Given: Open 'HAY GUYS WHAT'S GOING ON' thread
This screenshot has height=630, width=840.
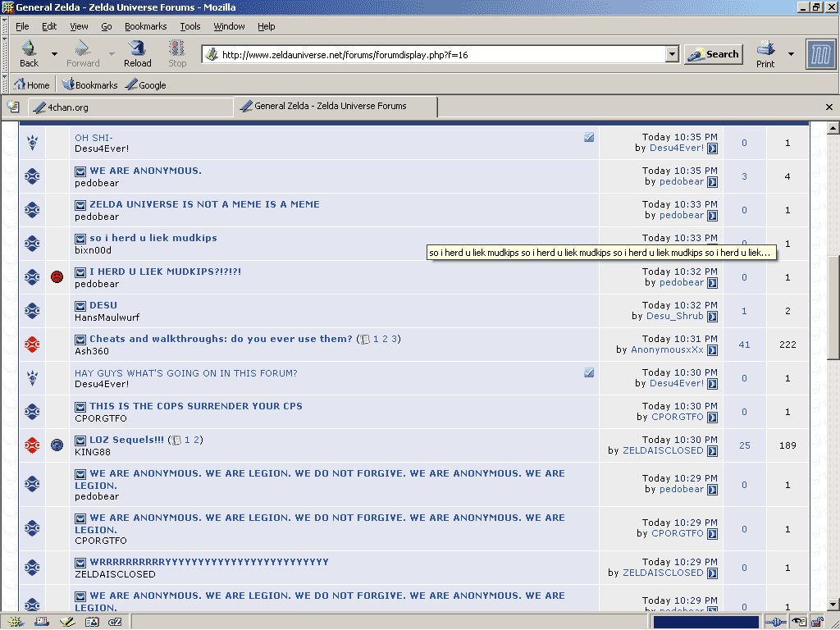Looking at the screenshot, I should tap(186, 373).
